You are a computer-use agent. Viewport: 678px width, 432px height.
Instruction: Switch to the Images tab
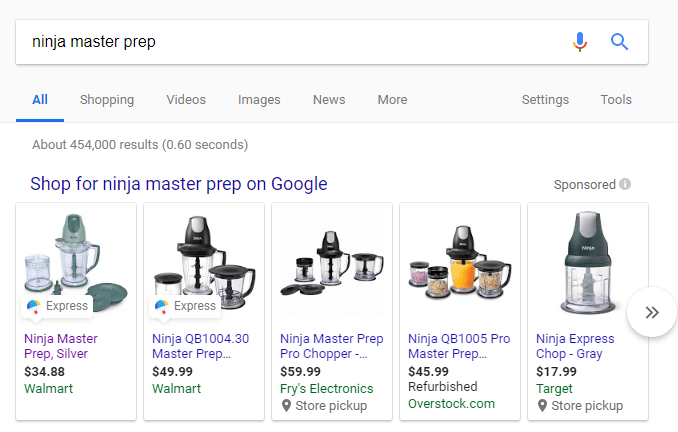(x=259, y=100)
